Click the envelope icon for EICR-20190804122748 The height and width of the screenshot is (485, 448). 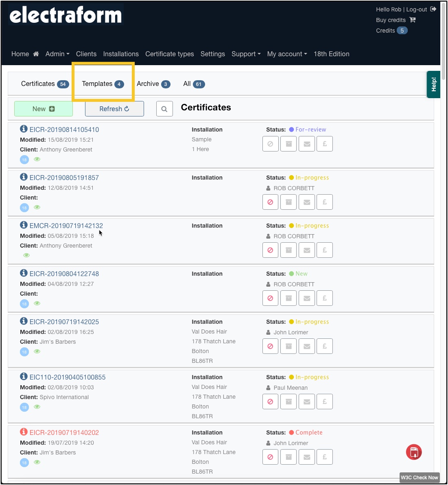point(307,298)
